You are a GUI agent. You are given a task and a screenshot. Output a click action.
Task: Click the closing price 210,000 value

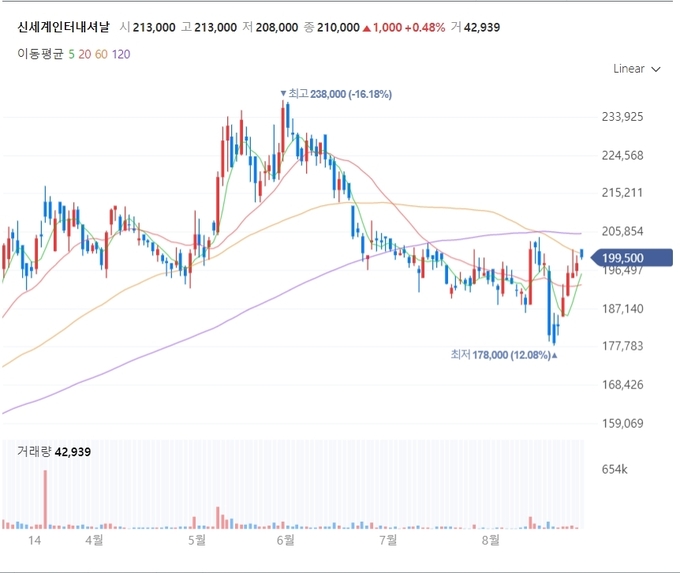338,27
